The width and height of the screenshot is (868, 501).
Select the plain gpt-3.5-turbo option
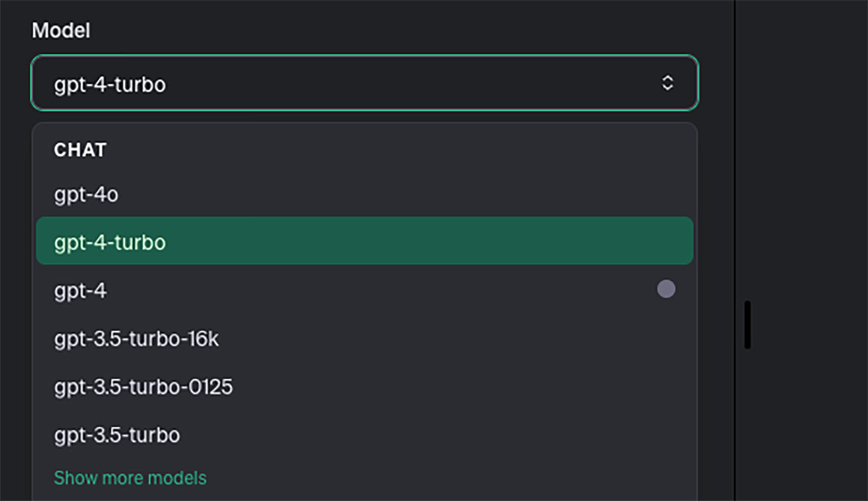click(x=365, y=435)
